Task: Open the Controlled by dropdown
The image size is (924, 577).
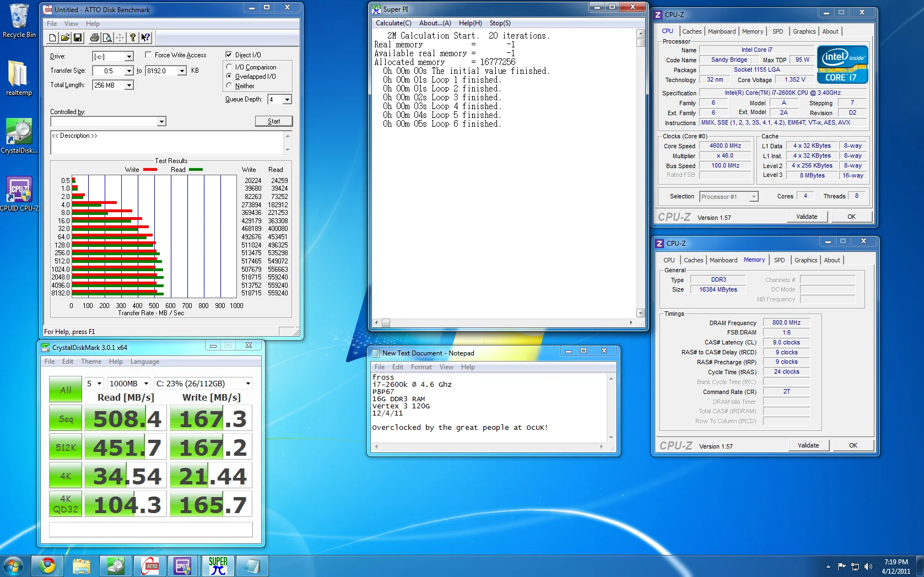Action: coord(161,121)
